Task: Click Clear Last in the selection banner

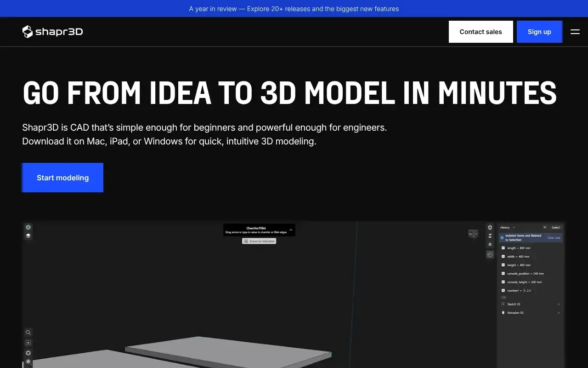Action: pyautogui.click(x=554, y=238)
